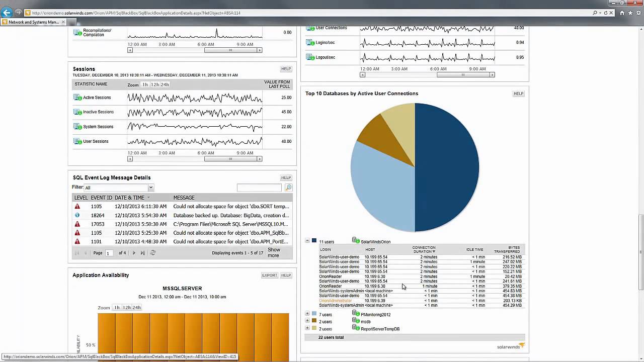Open Help for SQL Event Log panel
This screenshot has width=644, height=362.
pos(286,178)
